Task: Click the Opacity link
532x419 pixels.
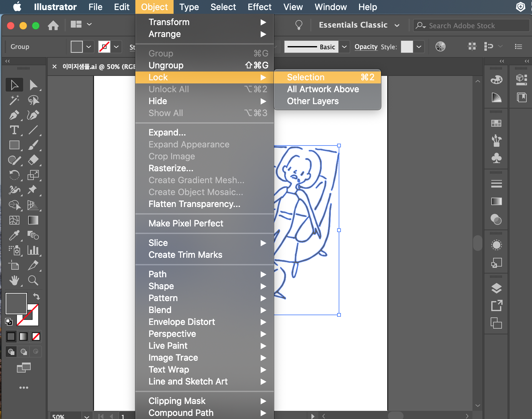Action: click(x=366, y=47)
